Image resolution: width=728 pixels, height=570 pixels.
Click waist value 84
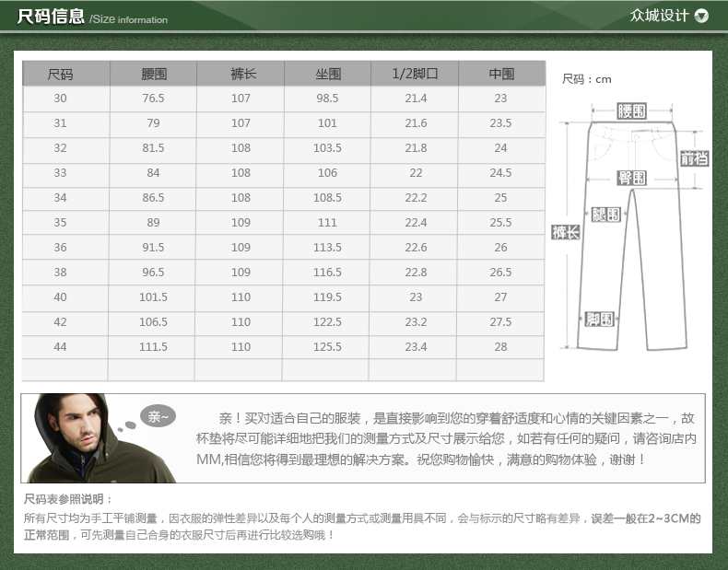click(153, 172)
